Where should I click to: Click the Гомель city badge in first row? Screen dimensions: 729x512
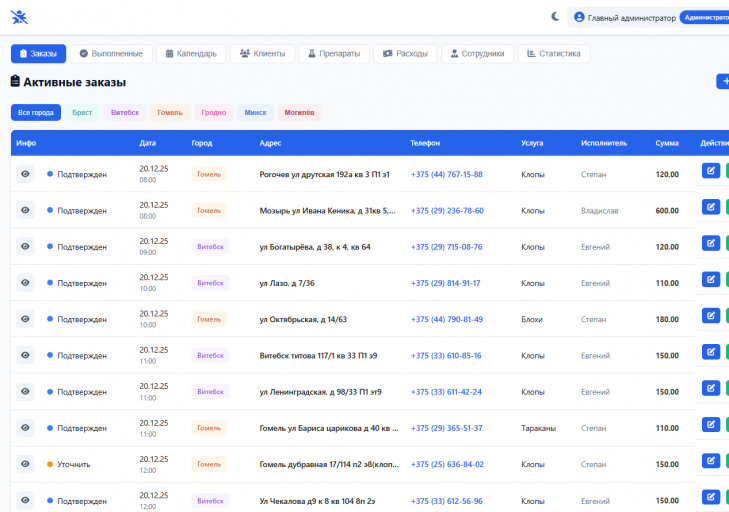(209, 174)
